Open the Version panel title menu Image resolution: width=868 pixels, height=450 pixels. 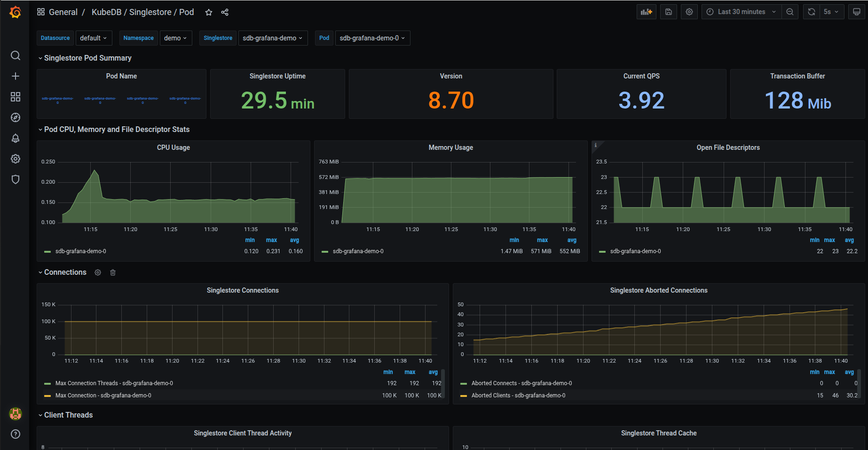tap(451, 76)
